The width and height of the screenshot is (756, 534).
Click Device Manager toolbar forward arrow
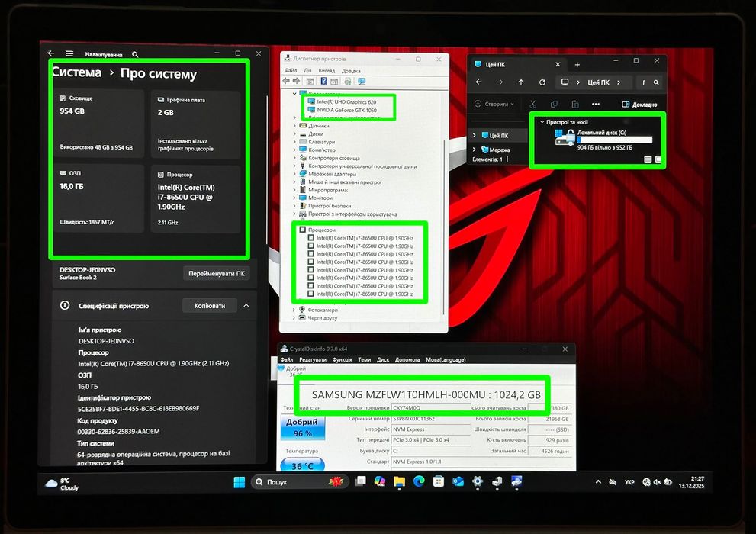pyautogui.click(x=297, y=81)
